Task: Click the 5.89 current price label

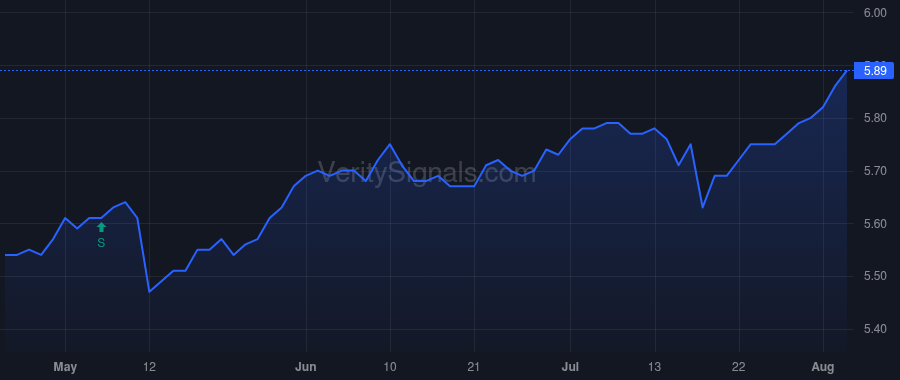Action: click(874, 71)
